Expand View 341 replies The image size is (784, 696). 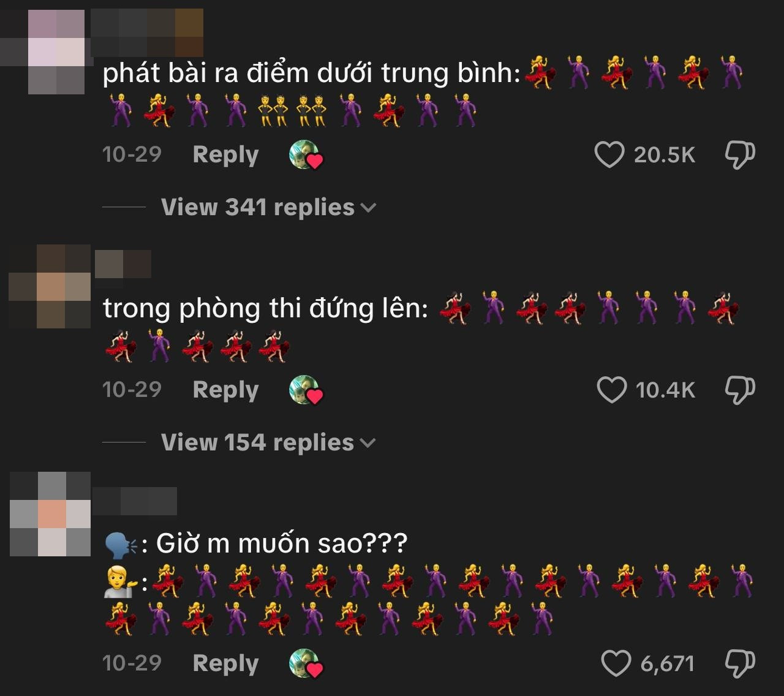tap(268, 207)
